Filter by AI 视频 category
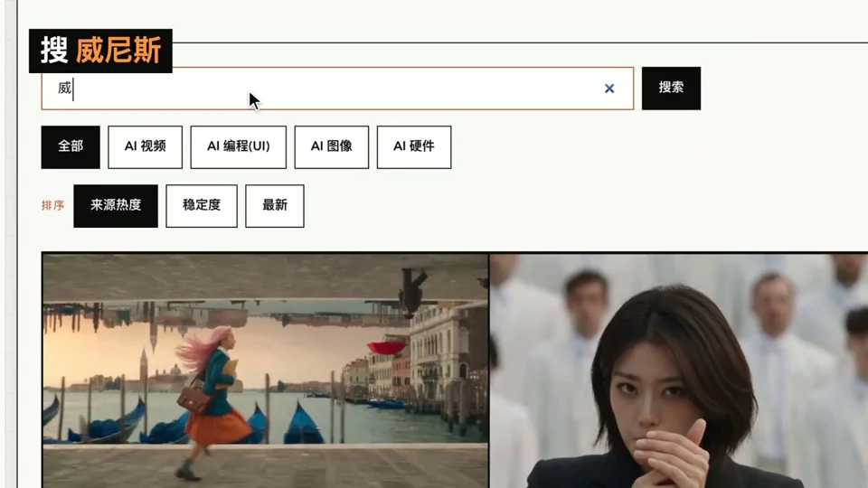This screenshot has width=868, height=488. point(145,146)
